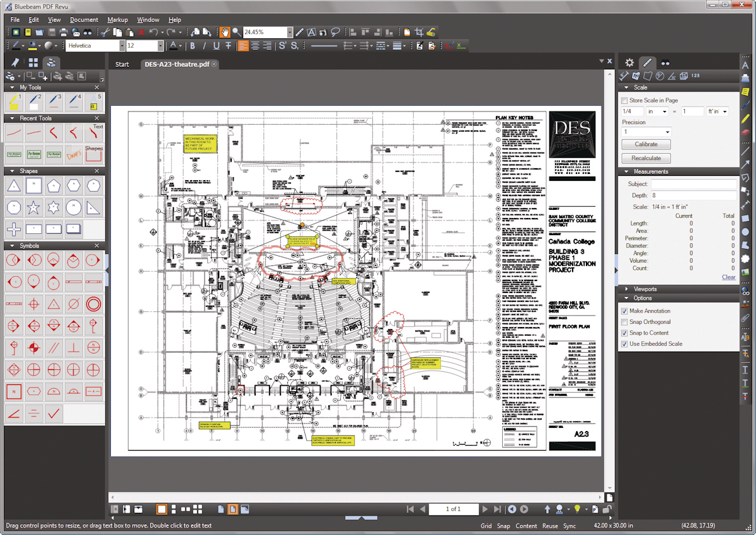Select the Count measurement tool (123 icon)
Image resolution: width=756 pixels, height=535 pixels.
click(x=695, y=76)
